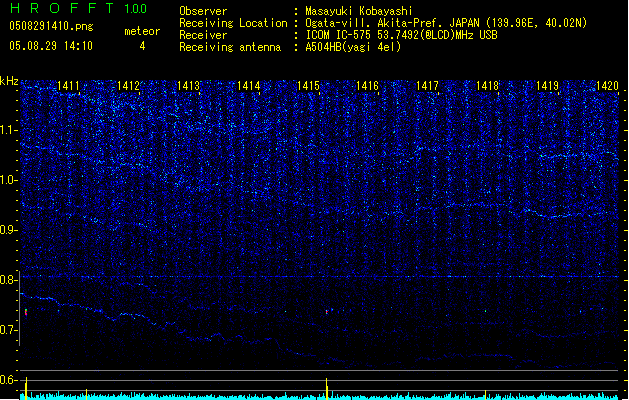
Task: Select the 0.7 kHz axis label
Action: point(9,330)
